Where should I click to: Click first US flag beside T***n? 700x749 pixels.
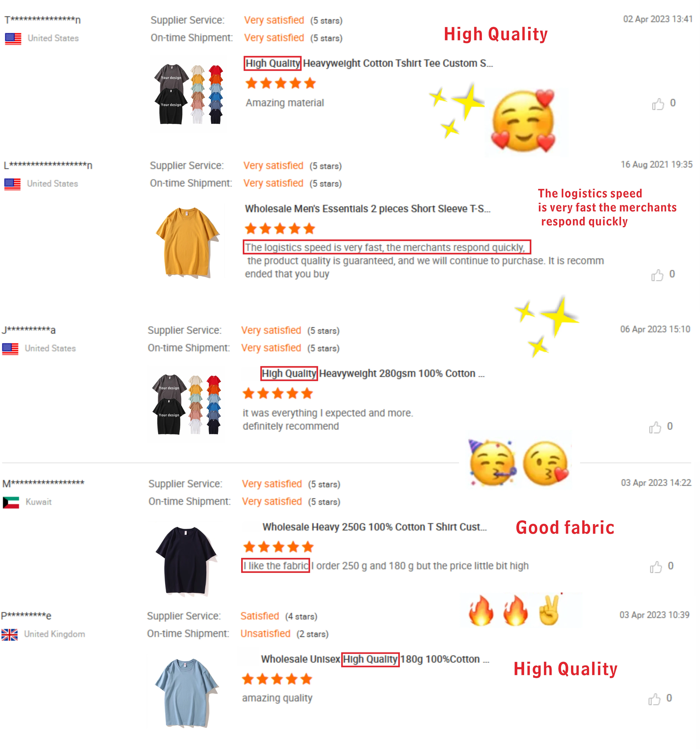pos(13,38)
